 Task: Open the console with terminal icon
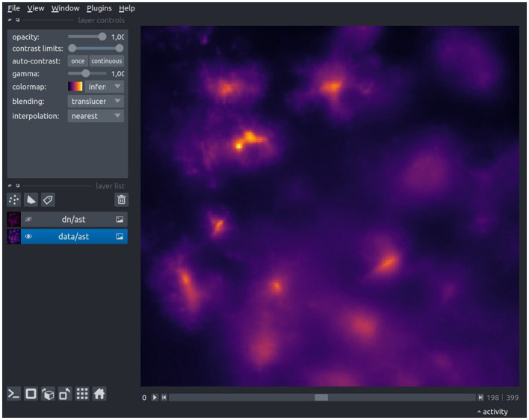click(x=13, y=394)
